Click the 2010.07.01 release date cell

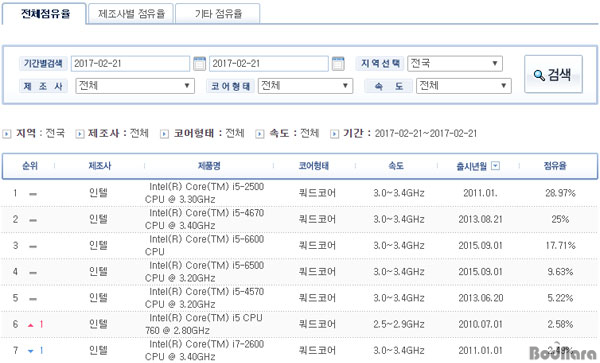(481, 324)
